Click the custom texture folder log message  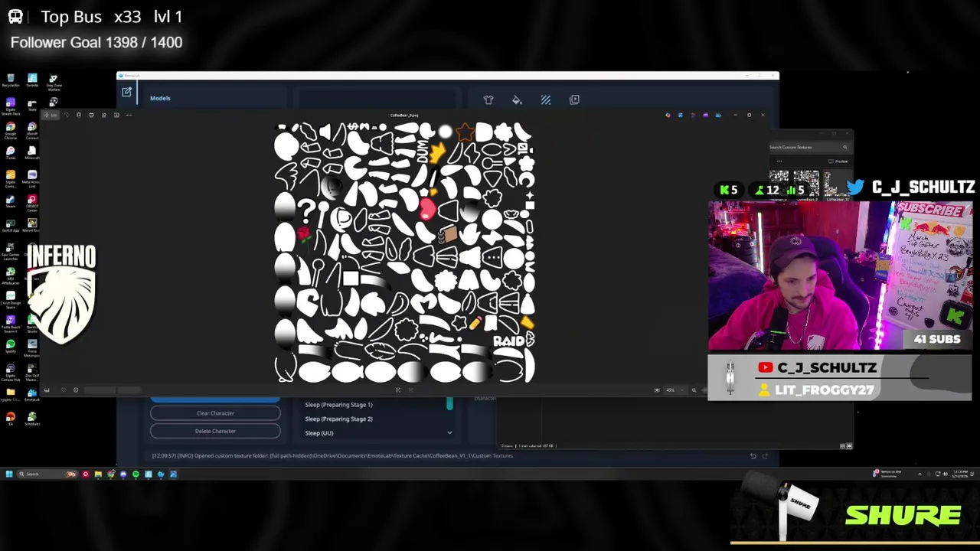(x=332, y=456)
